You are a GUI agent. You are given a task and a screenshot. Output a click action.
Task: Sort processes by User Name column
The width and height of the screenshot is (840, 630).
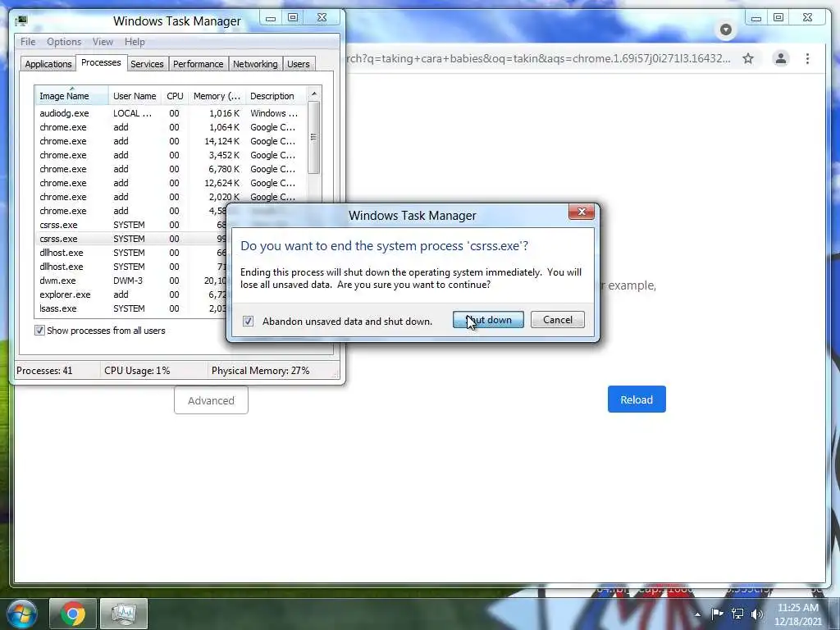[x=135, y=96]
